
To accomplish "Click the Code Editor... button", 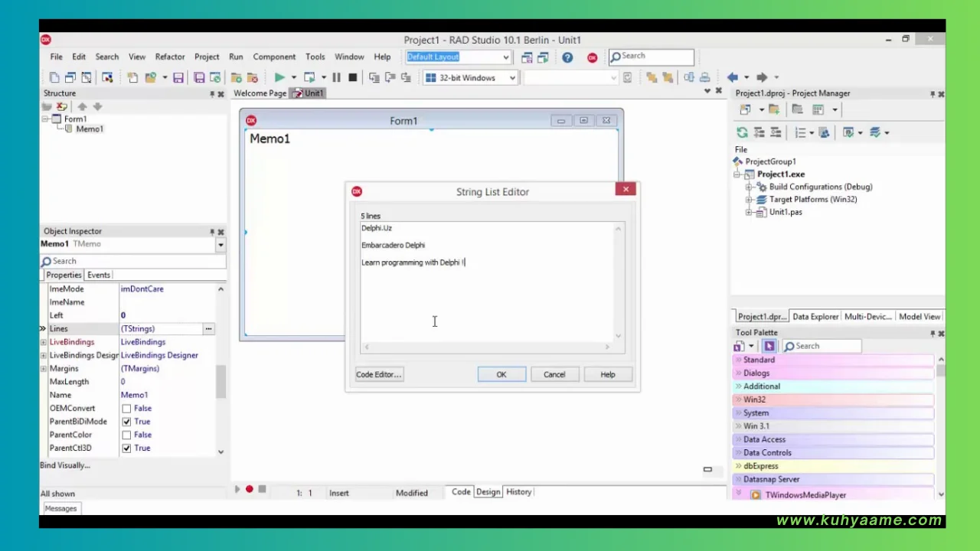I will [x=378, y=374].
